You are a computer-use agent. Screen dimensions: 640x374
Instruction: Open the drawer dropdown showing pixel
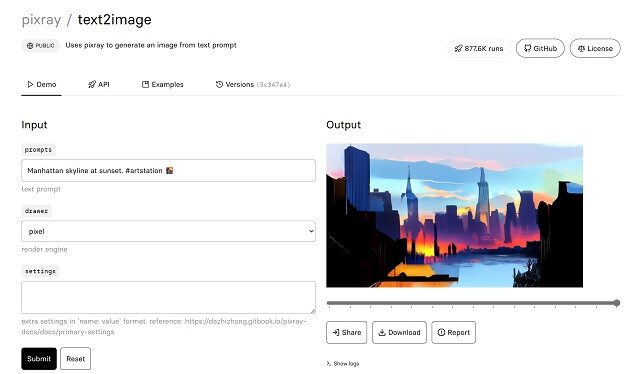click(x=168, y=231)
